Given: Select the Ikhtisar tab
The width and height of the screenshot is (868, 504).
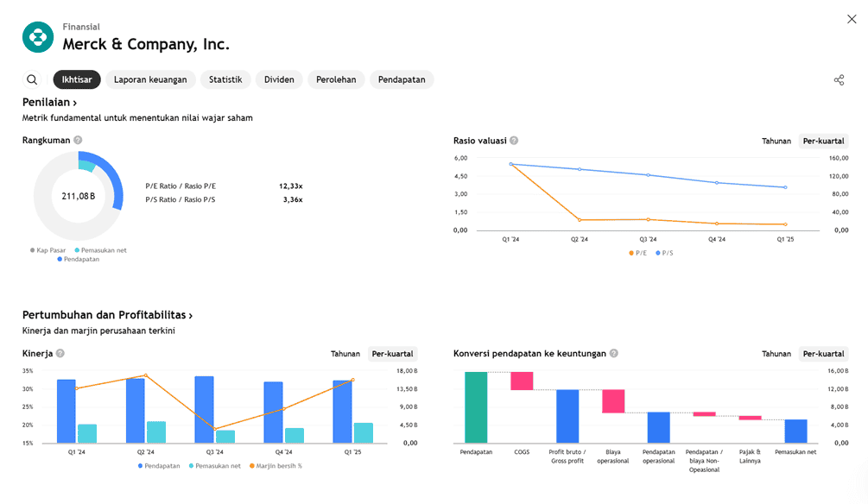Looking at the screenshot, I should [77, 79].
